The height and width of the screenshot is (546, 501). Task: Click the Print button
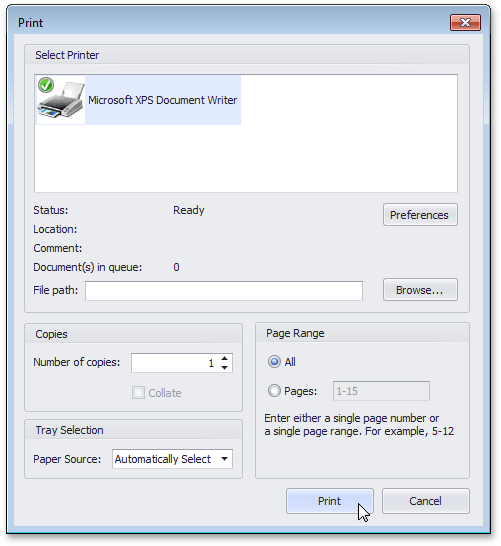pyautogui.click(x=330, y=501)
